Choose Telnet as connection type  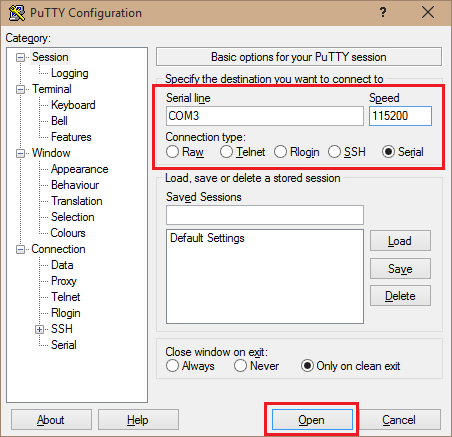(226, 152)
